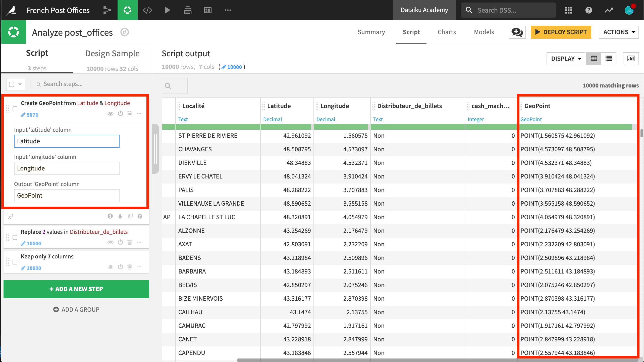Open the jobs play icon
The height and width of the screenshot is (362, 644).
(167, 10)
